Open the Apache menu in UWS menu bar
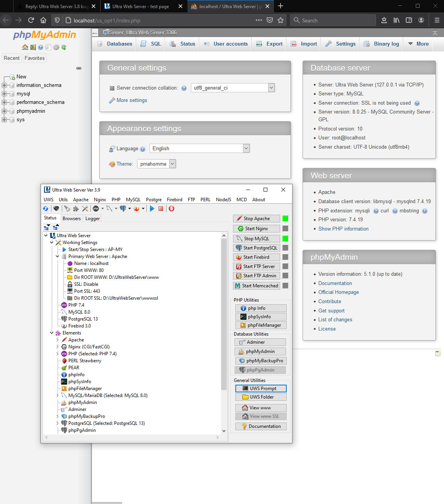This screenshot has width=444, height=504. coord(81,200)
